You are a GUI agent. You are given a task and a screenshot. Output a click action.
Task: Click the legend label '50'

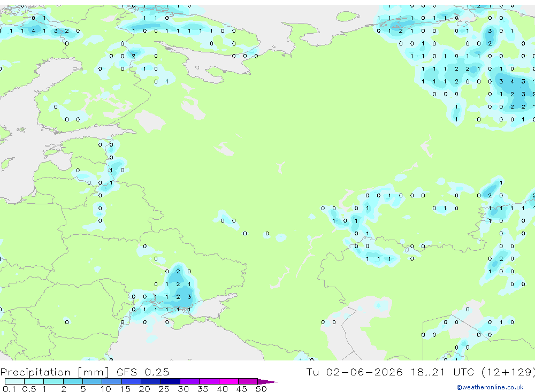pyautogui.click(x=261, y=389)
